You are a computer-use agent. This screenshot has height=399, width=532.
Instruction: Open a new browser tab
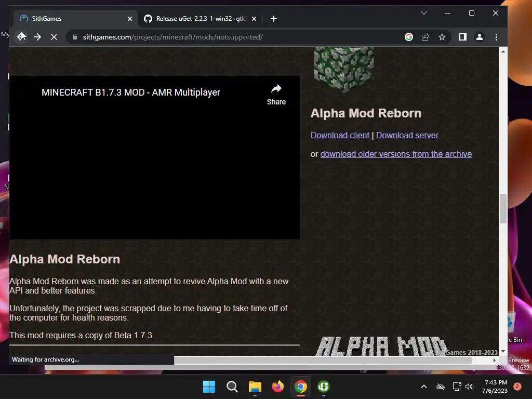[274, 19]
